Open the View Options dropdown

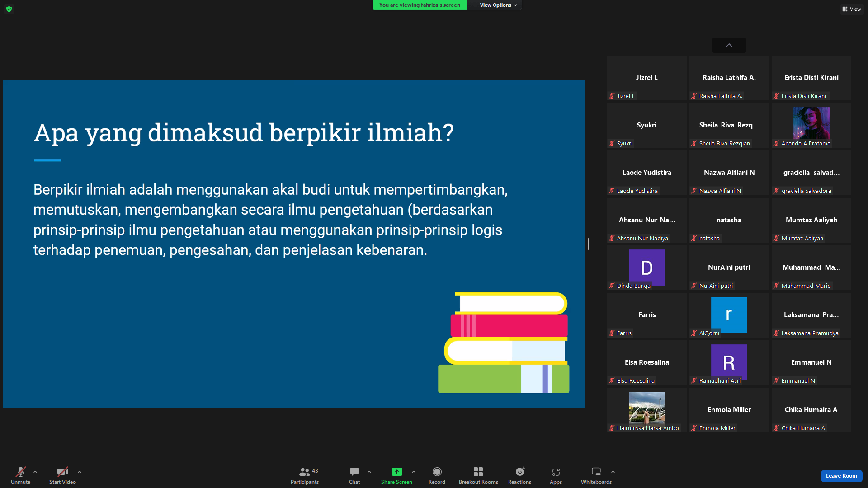tap(498, 5)
